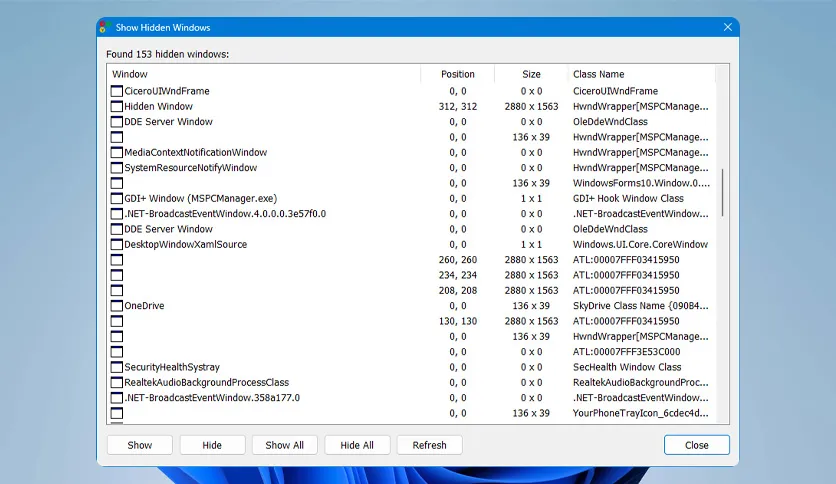Tick the SecurityHealthSystray checkbox
836x484 pixels.
(x=117, y=367)
